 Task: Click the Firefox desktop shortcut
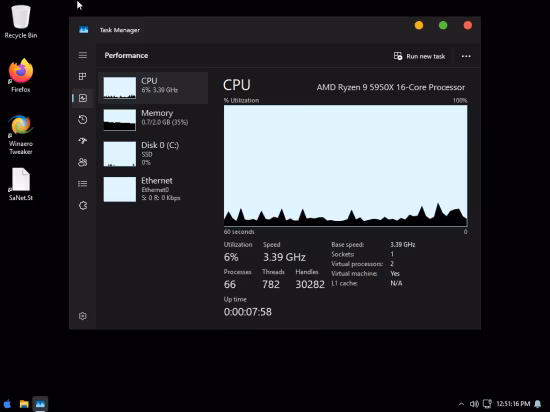coord(21,75)
